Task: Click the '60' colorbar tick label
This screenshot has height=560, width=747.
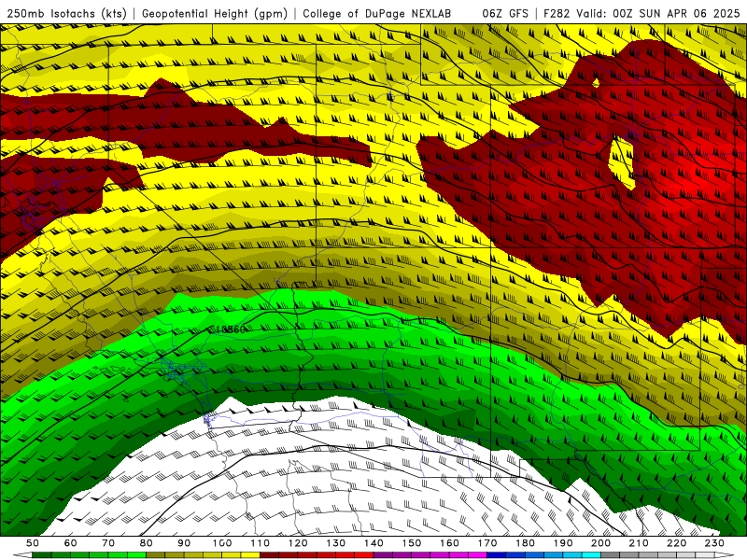Action: 70,543
